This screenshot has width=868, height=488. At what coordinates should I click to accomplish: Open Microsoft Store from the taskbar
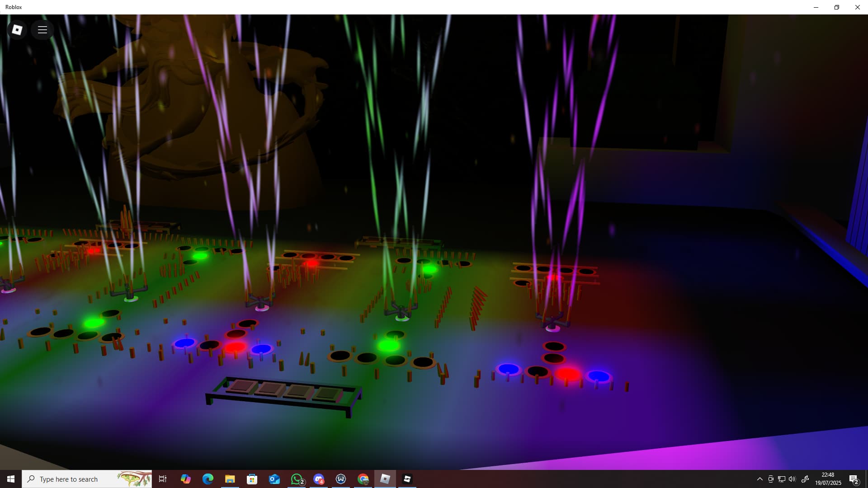[252, 479]
